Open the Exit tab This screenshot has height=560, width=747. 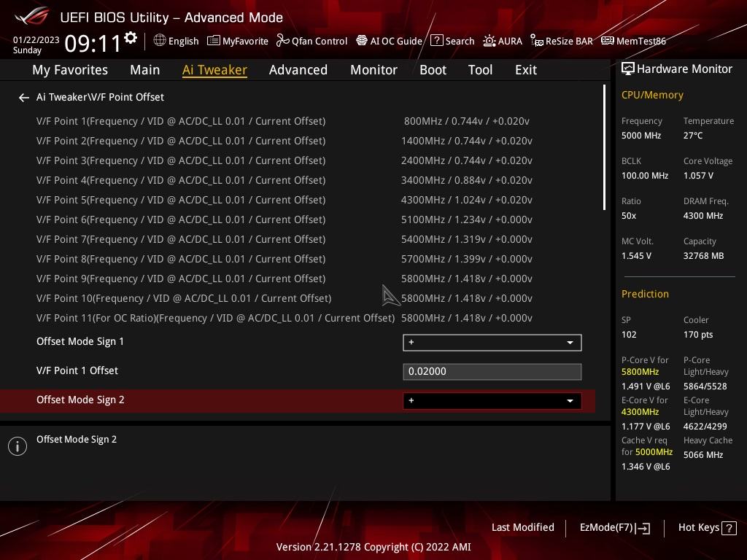coord(526,70)
